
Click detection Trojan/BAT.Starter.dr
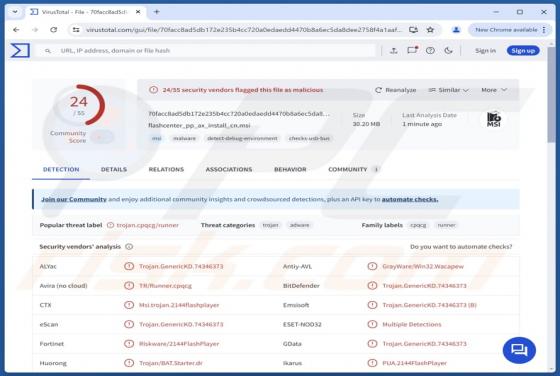[171, 363]
